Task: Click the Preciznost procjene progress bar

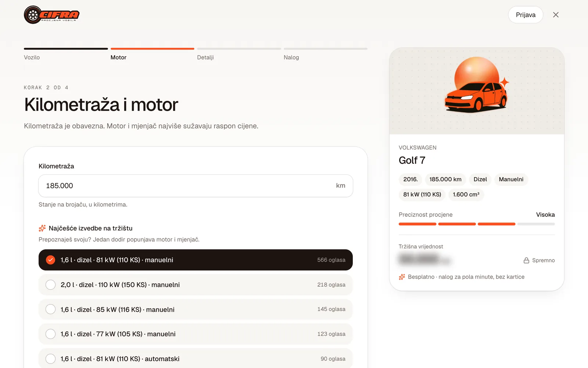Action: pos(477,224)
